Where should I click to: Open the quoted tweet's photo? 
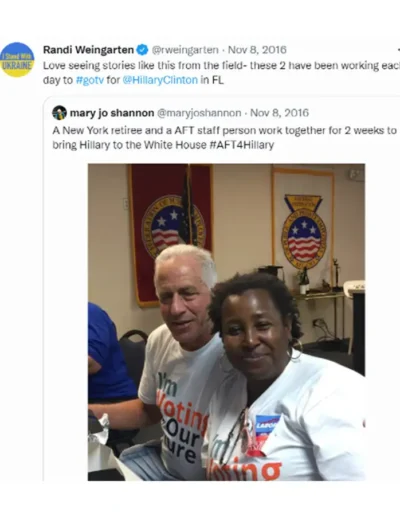(226, 322)
